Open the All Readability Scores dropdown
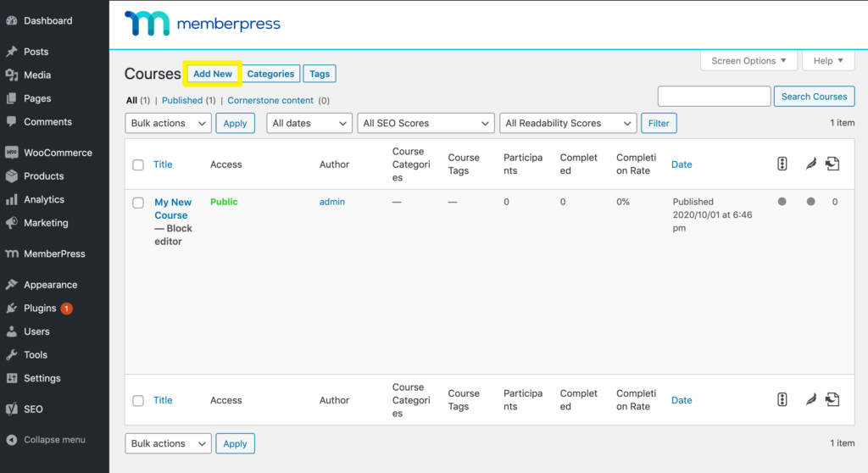Screen dimensions: 868x473 tap(568, 123)
